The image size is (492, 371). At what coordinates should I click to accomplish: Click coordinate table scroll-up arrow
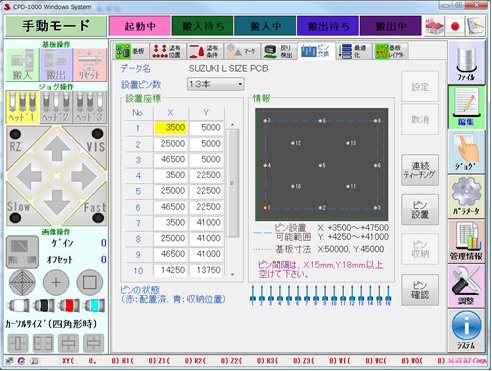[232, 125]
